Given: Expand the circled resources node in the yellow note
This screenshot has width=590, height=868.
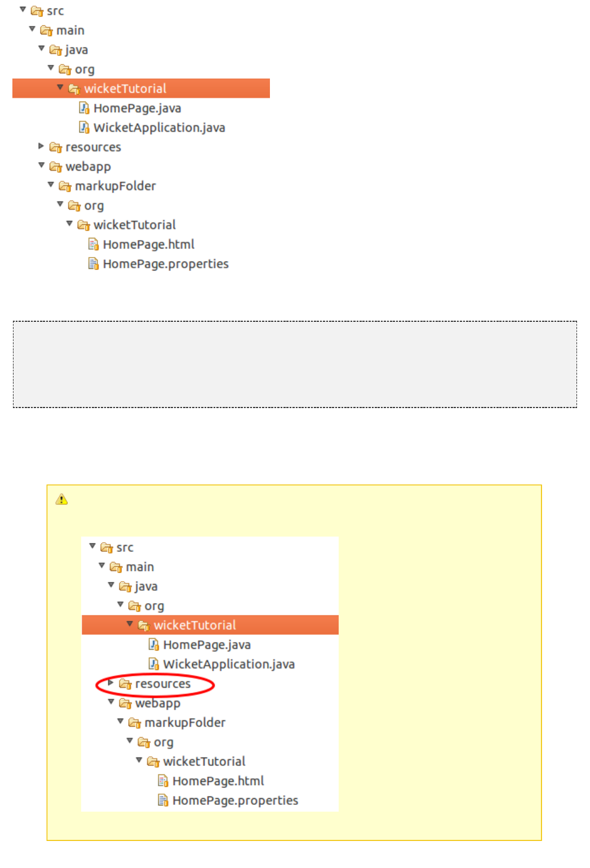Looking at the screenshot, I should point(111,683).
